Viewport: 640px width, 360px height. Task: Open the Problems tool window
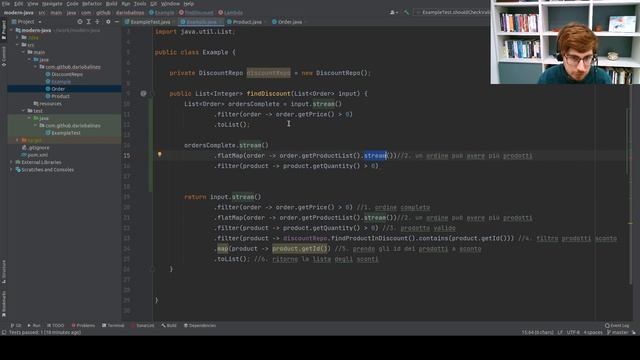(83, 325)
